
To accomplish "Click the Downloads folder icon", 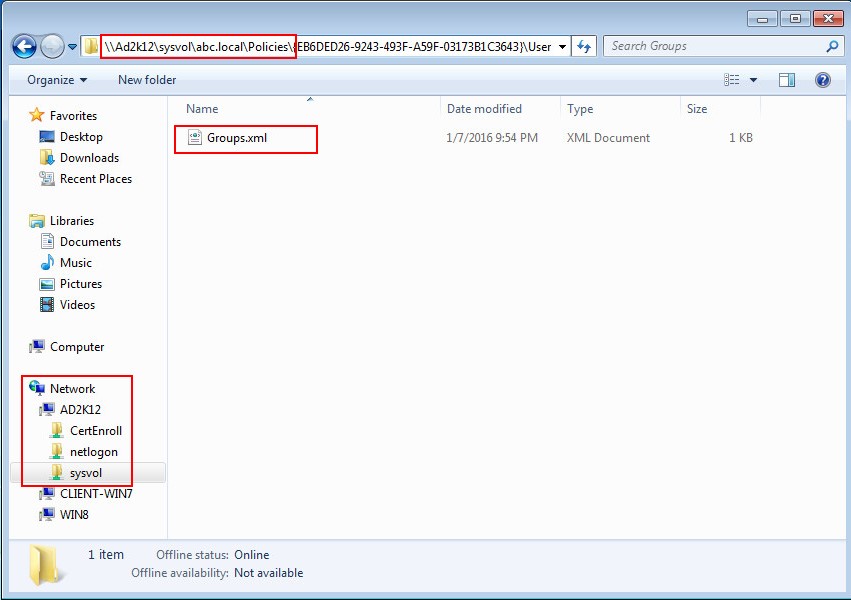I will 47,157.
